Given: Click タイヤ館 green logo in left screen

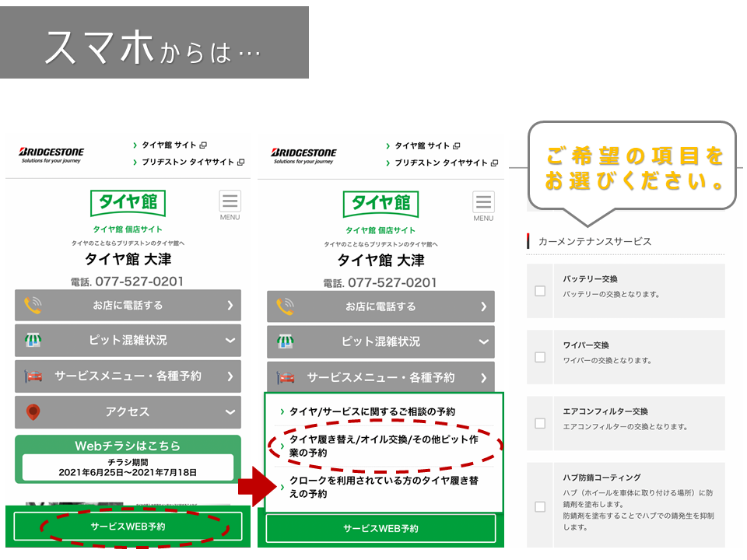Looking at the screenshot, I should (128, 203).
